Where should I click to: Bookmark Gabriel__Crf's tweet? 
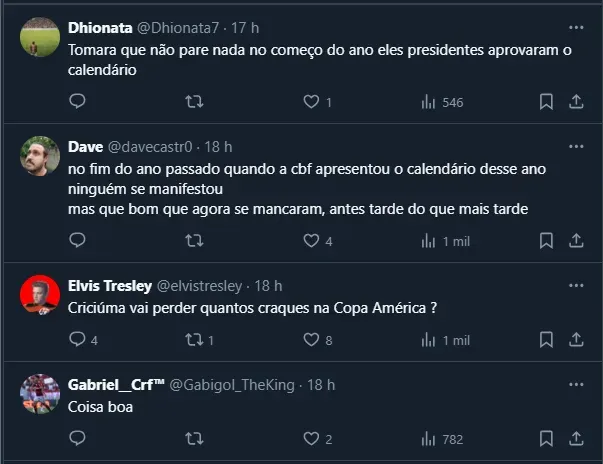[x=546, y=438]
